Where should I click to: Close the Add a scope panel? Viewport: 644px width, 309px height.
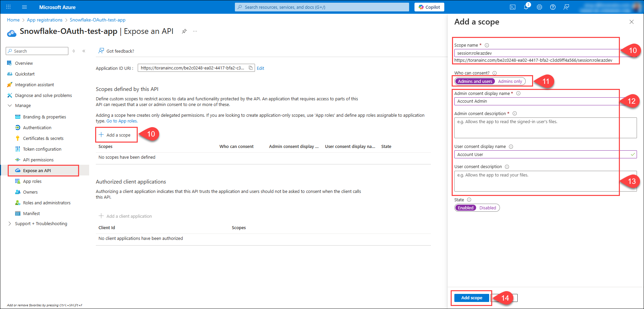tap(631, 22)
